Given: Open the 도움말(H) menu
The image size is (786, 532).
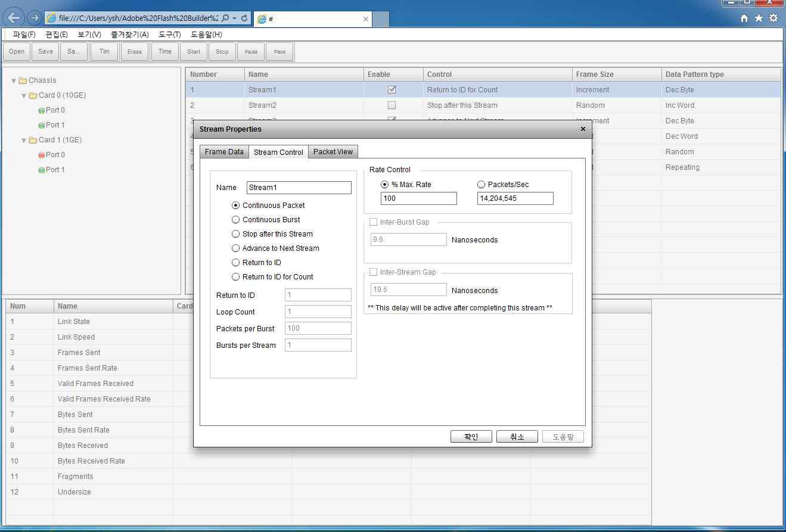Looking at the screenshot, I should click(206, 35).
